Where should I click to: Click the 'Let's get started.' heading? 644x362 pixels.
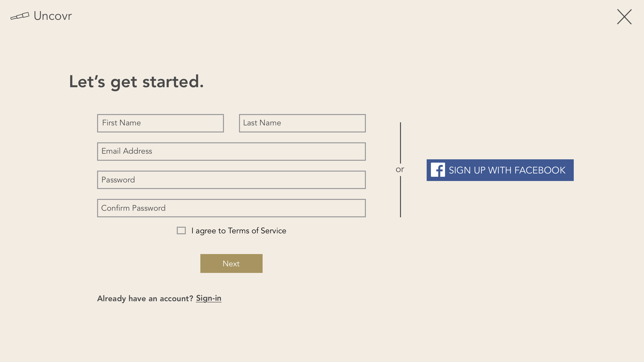(136, 82)
